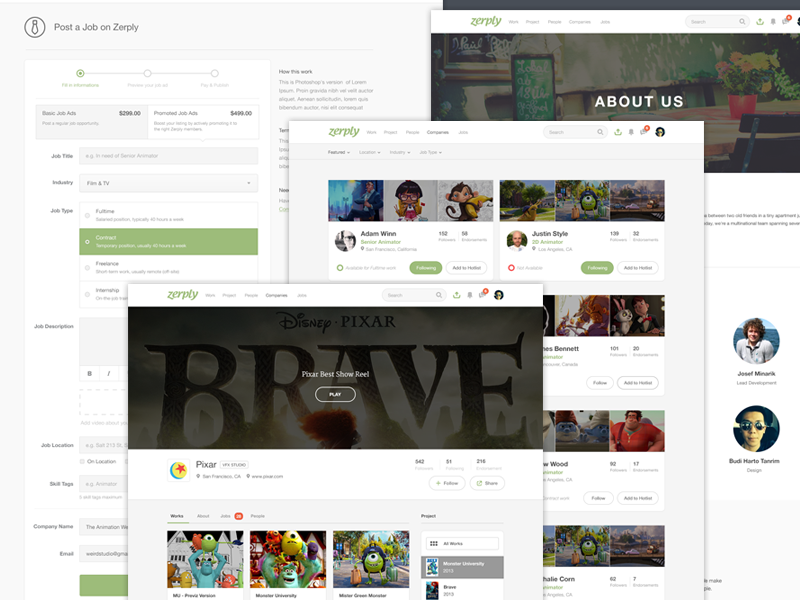Click Add to Hotlist on Justin Style card
800x600 pixels.
point(638,268)
